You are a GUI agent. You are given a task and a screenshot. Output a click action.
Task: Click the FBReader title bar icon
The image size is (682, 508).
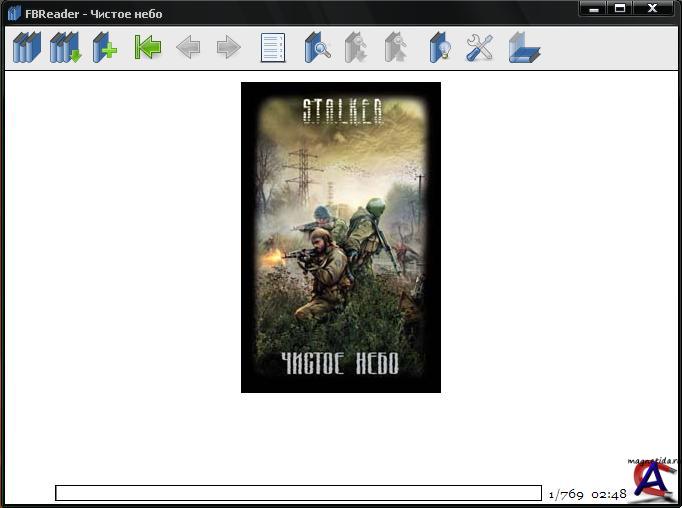(x=14, y=14)
